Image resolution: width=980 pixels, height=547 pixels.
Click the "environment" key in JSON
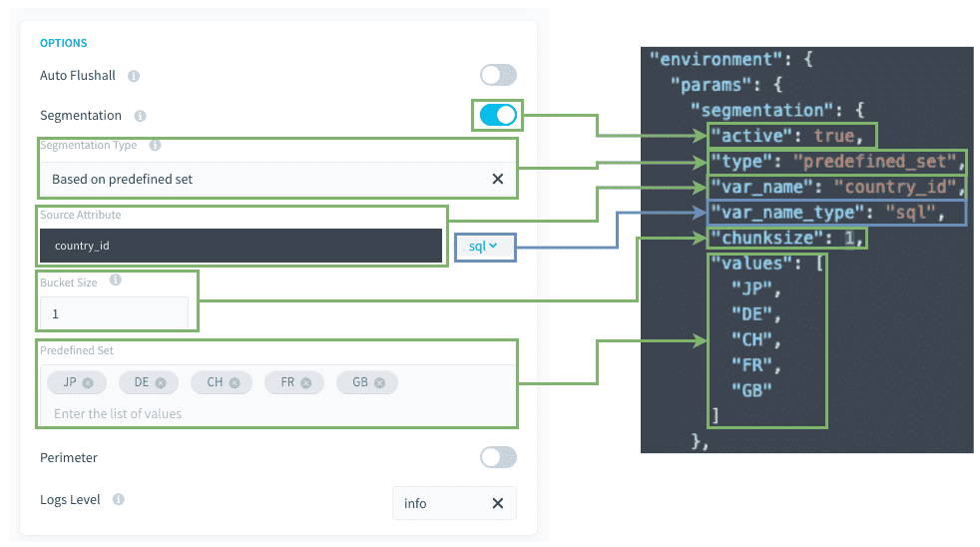[x=716, y=59]
